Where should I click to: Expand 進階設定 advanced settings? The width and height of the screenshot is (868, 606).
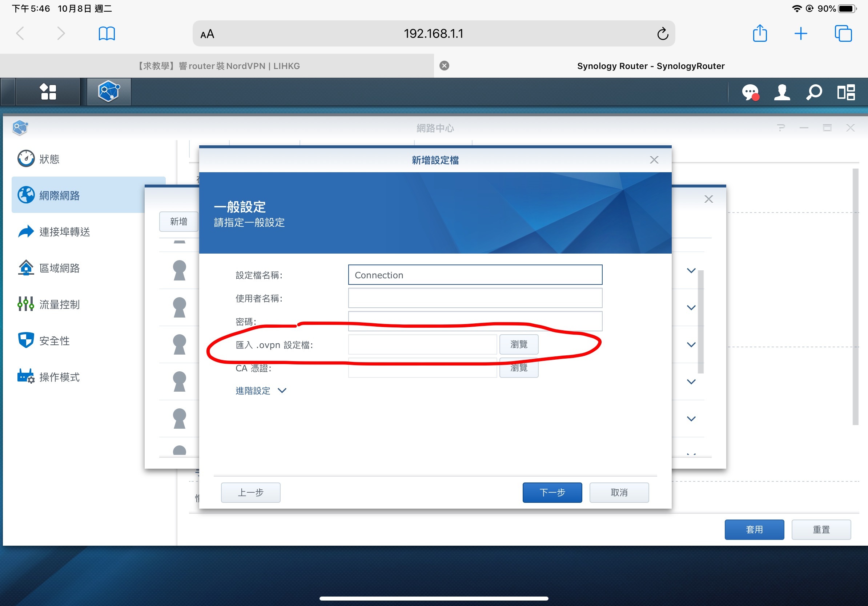click(x=261, y=390)
